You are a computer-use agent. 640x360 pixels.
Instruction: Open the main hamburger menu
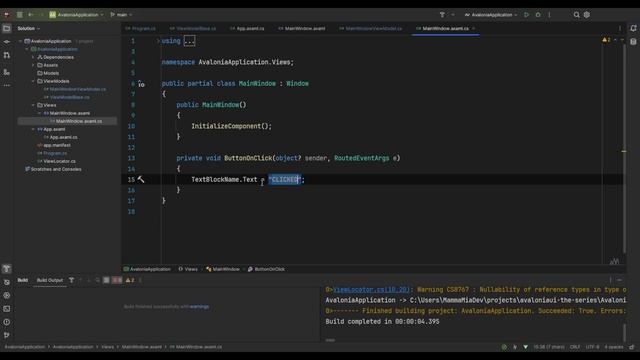[20, 15]
